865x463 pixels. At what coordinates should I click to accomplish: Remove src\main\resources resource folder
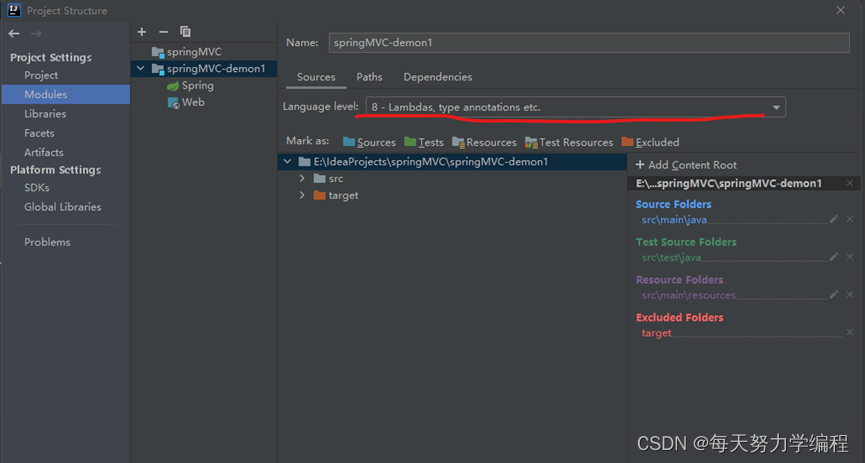850,295
